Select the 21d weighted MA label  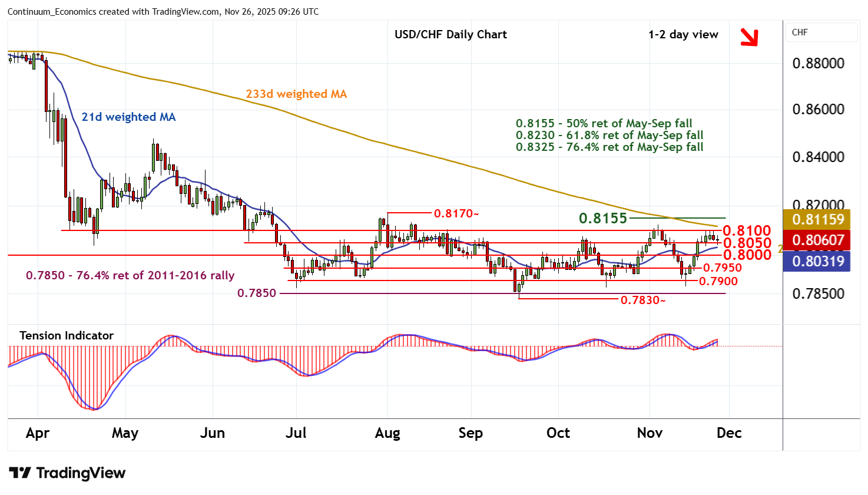tap(128, 117)
